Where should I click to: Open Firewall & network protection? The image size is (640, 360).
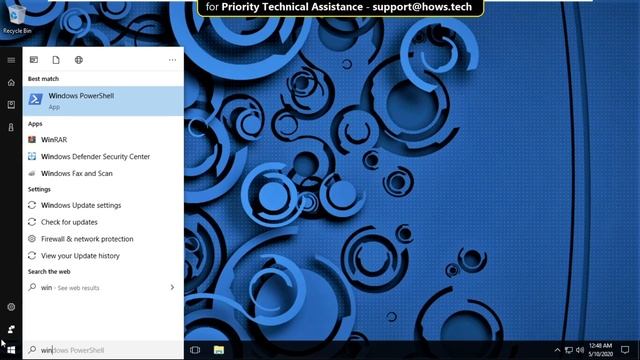click(x=103, y=239)
